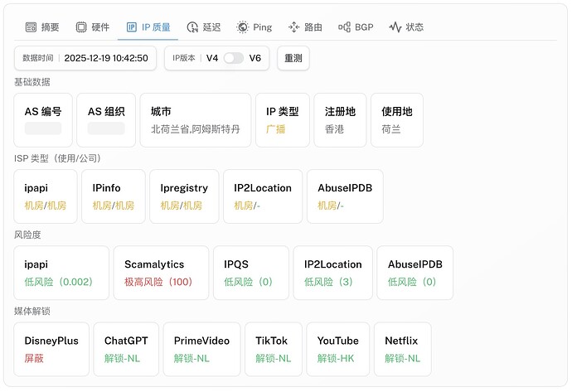Open the 路由 tab

pyautogui.click(x=305, y=27)
